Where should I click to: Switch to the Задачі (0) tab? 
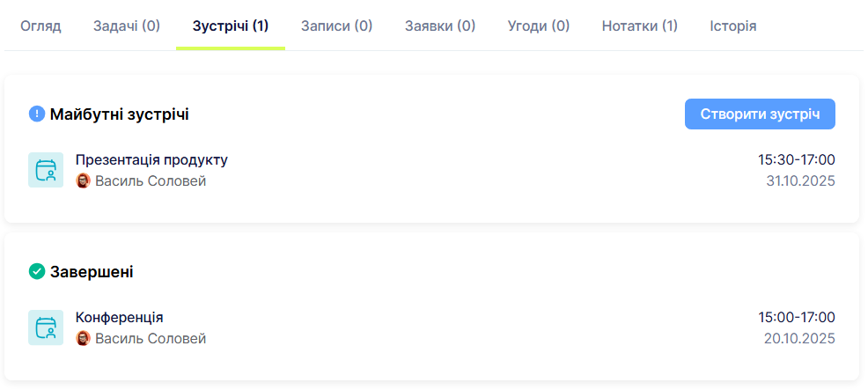[127, 26]
